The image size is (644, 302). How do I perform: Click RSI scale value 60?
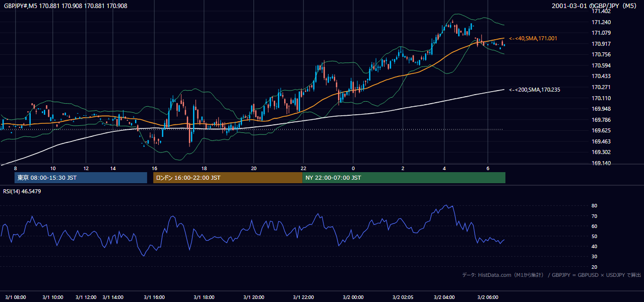[x=595, y=226]
